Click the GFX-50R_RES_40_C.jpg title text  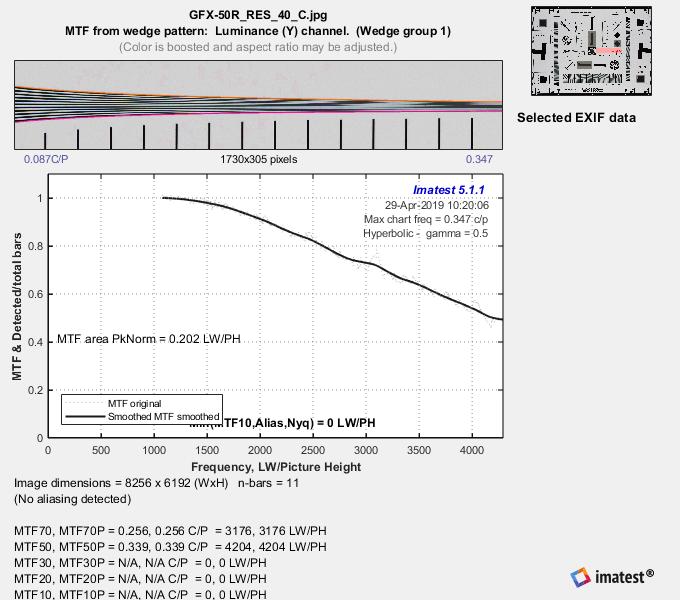point(257,16)
